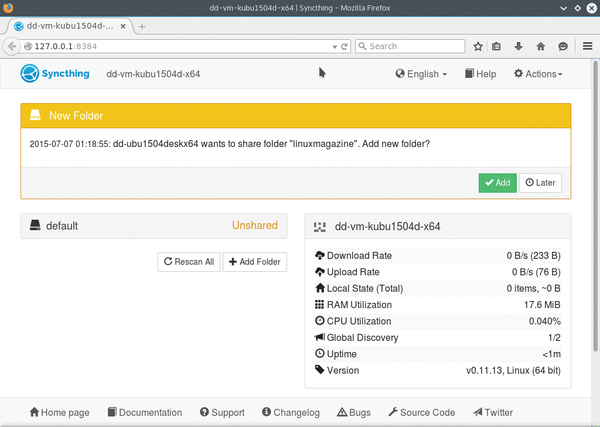
Task: Click the 17.6 MiB RAM value
Action: point(542,305)
